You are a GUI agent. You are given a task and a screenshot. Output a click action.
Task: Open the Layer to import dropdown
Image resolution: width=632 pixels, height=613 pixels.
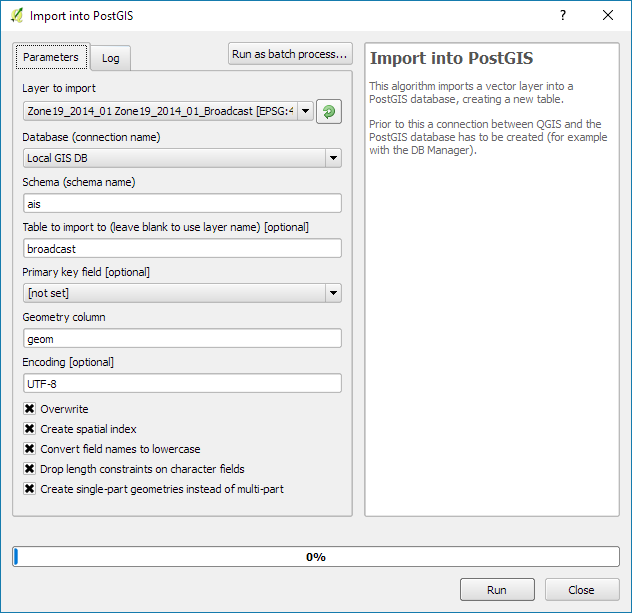pyautogui.click(x=305, y=112)
